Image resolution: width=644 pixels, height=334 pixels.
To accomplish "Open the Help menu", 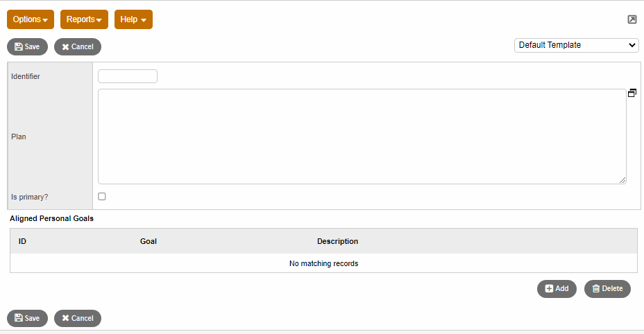I will pos(133,19).
